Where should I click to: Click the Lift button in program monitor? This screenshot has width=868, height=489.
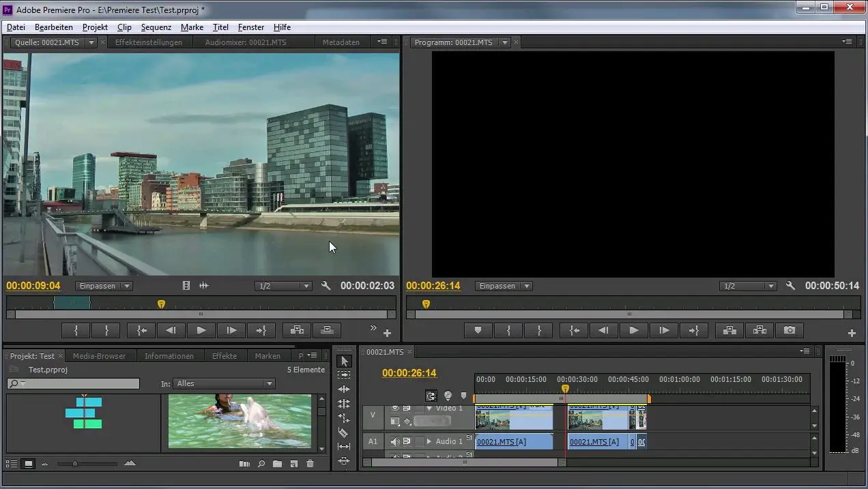(729, 330)
